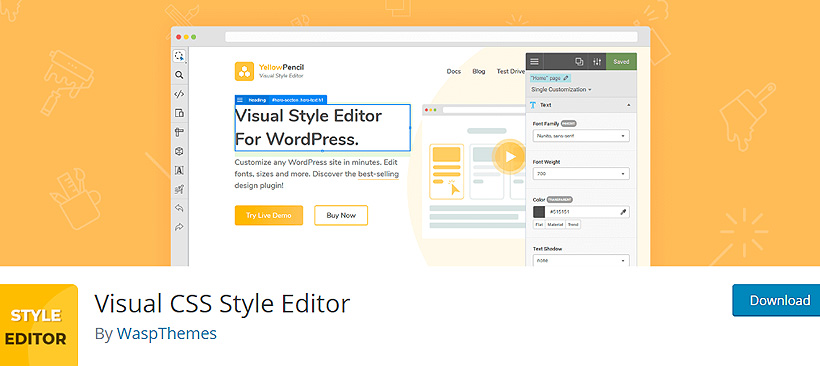Viewport: 820px width, 366px height.
Task: Open the Font Weight 700 dropdown
Action: (581, 174)
